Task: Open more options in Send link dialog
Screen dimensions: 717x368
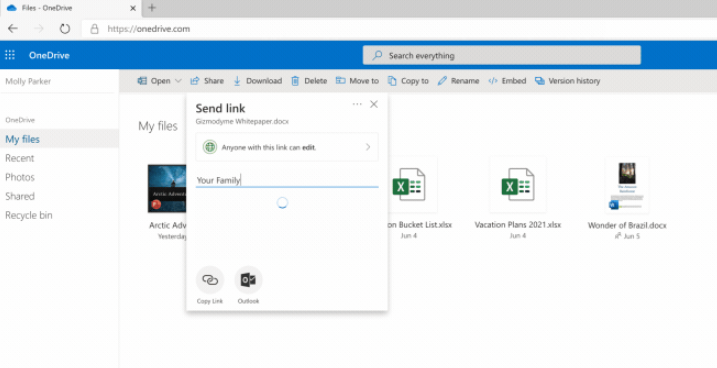Action: 357,104
